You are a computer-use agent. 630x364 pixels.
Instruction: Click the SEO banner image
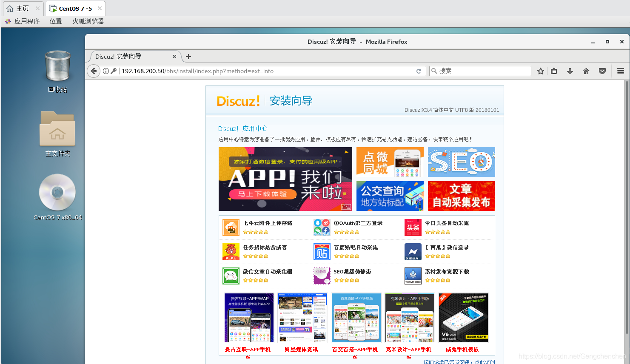(462, 162)
